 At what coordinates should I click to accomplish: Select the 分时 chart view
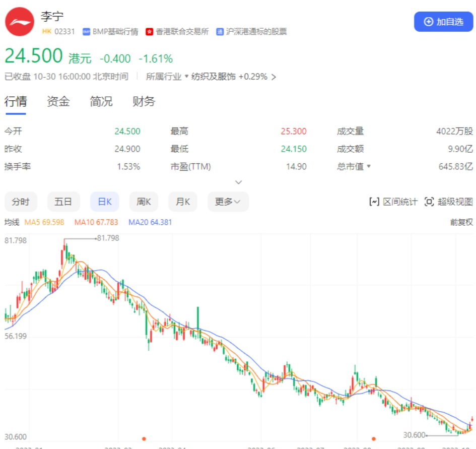[x=21, y=202]
